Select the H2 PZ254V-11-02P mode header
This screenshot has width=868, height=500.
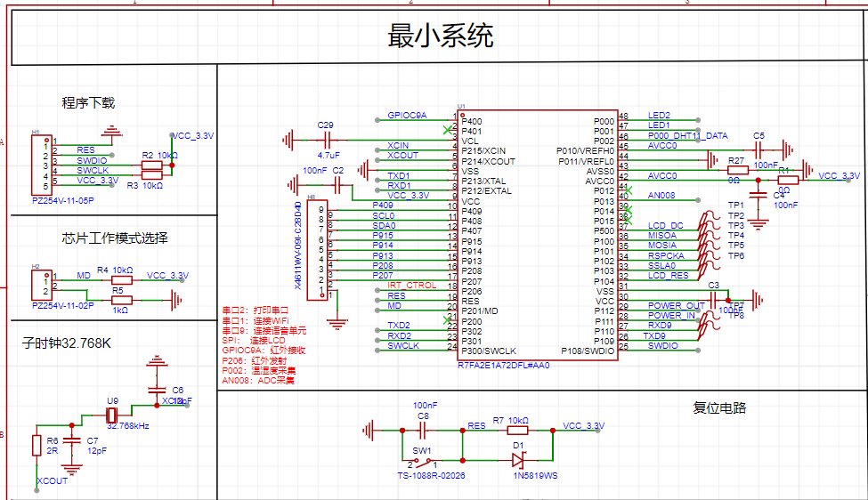[42, 285]
